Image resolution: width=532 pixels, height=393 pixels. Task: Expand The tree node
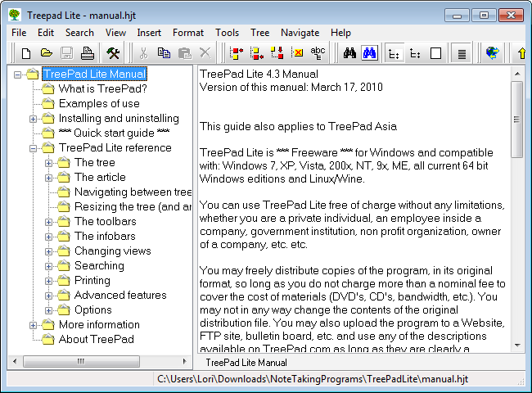[x=48, y=163]
